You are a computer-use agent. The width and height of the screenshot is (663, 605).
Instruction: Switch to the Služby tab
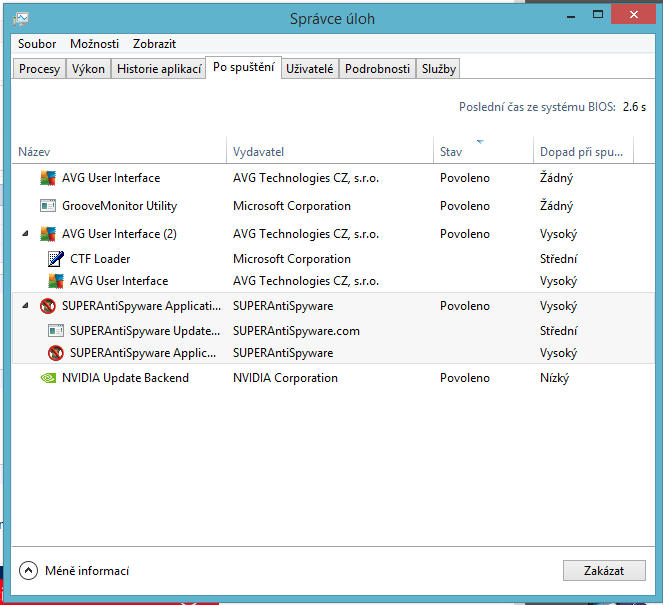[x=438, y=68]
